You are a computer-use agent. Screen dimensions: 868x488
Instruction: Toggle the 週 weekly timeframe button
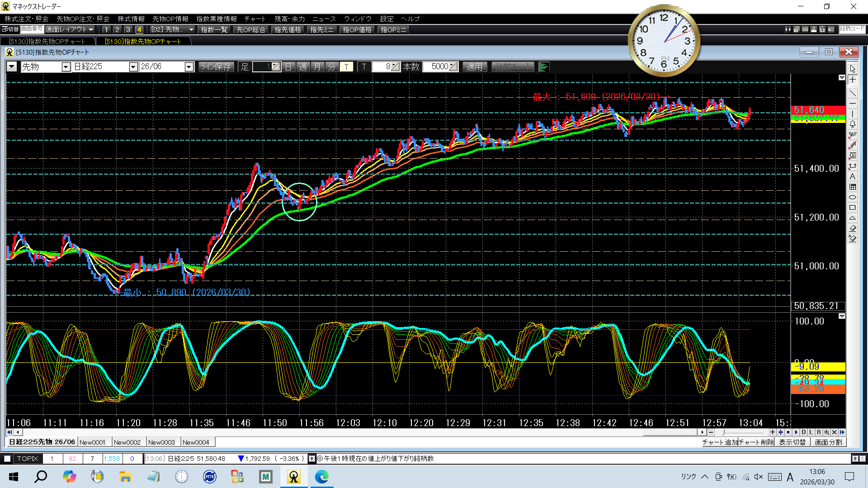click(x=303, y=67)
